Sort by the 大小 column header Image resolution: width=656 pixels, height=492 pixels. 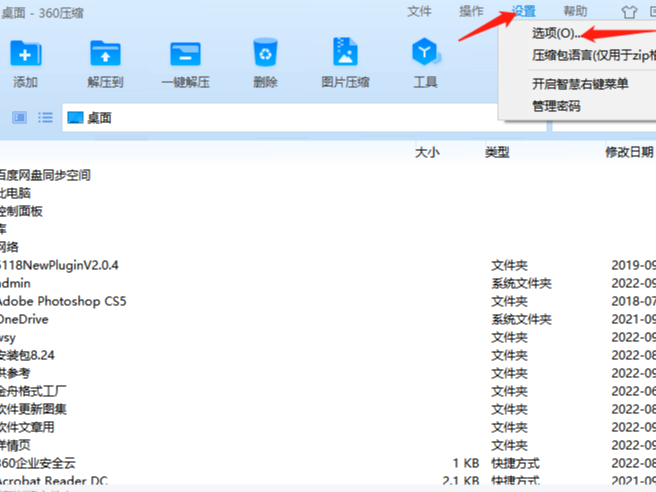(x=427, y=152)
